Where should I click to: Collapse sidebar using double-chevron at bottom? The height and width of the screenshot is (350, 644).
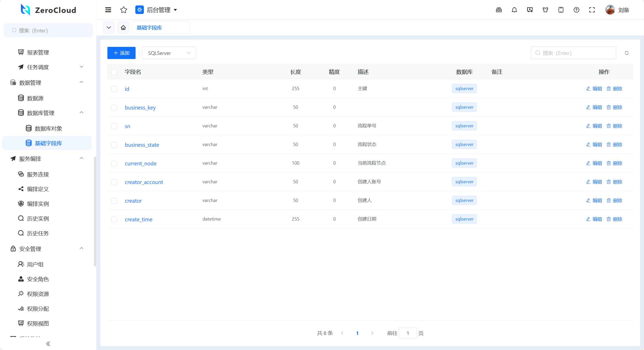[48, 344]
